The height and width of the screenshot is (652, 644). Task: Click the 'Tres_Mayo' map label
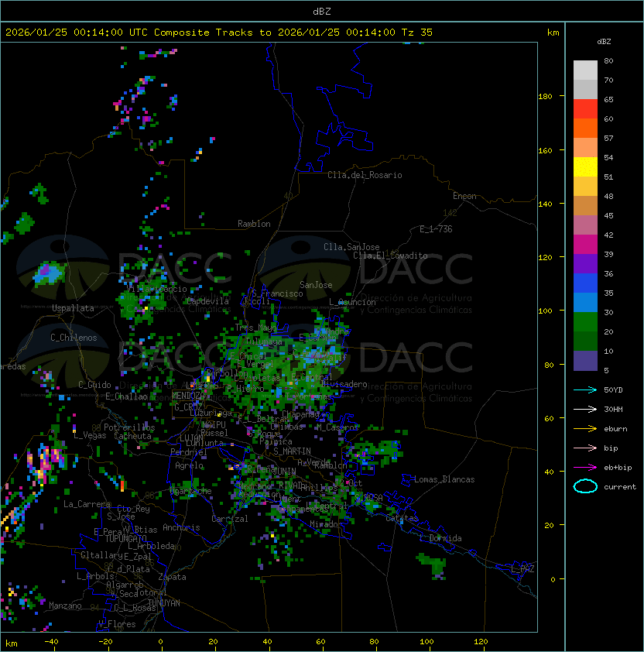coord(256,328)
